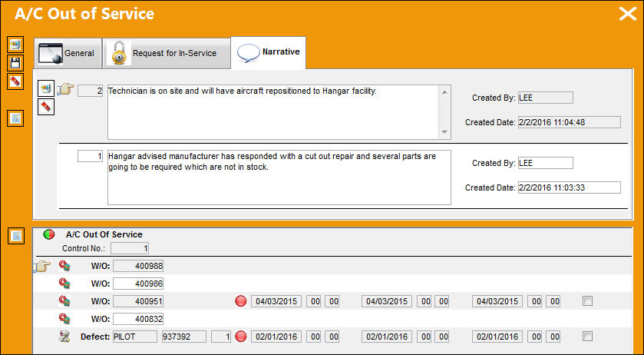Click the Created By field of narrative 1
The image size is (644, 355).
click(546, 163)
